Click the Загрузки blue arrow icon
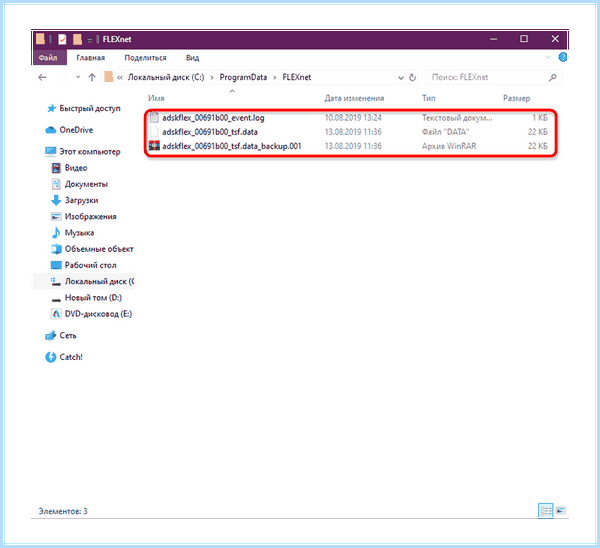The height and width of the screenshot is (548, 600). coord(56,200)
